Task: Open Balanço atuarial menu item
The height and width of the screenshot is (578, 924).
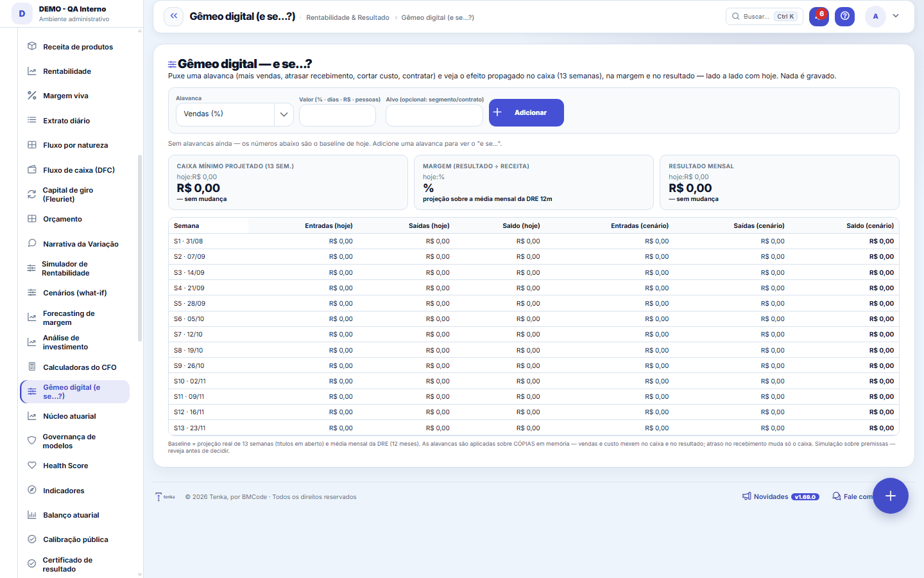Action: tap(75, 515)
